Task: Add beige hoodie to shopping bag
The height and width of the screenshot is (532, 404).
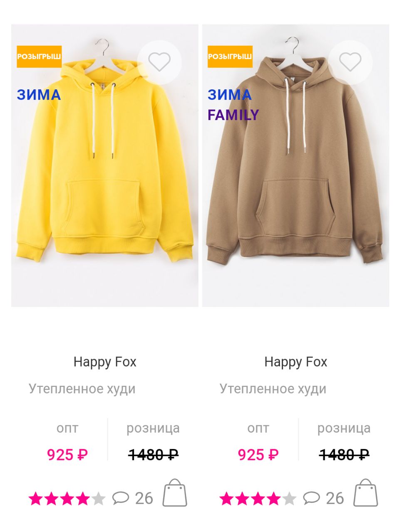Action: pos(365,493)
